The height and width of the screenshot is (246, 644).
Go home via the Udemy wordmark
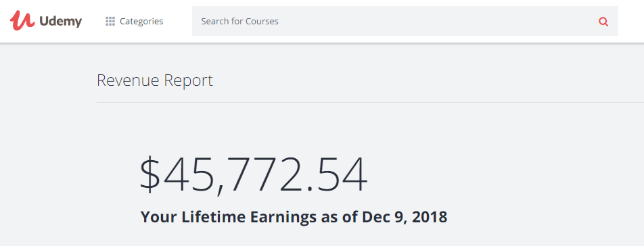[61, 22]
